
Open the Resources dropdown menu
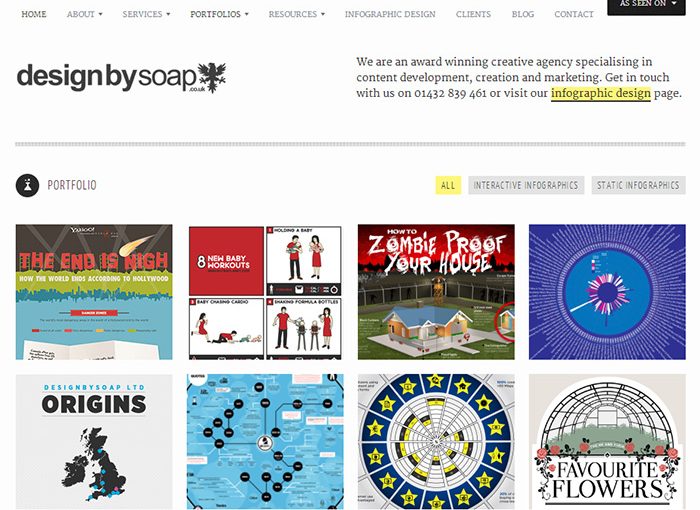[x=297, y=14]
